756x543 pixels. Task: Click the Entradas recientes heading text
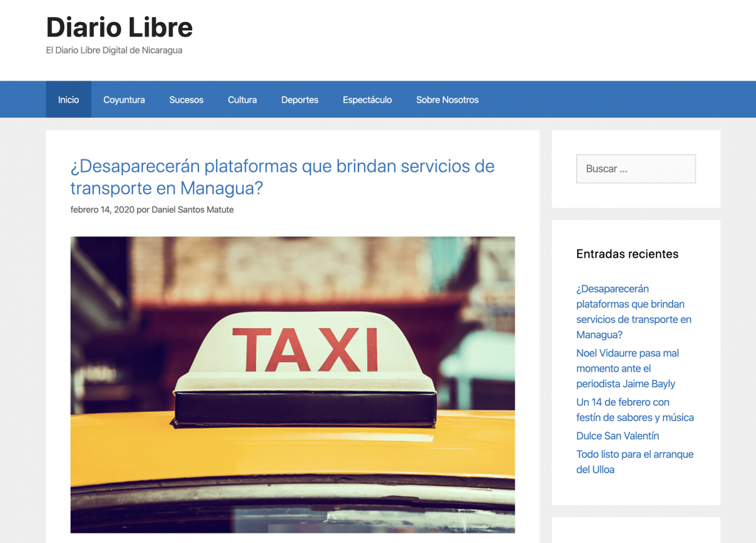point(627,254)
